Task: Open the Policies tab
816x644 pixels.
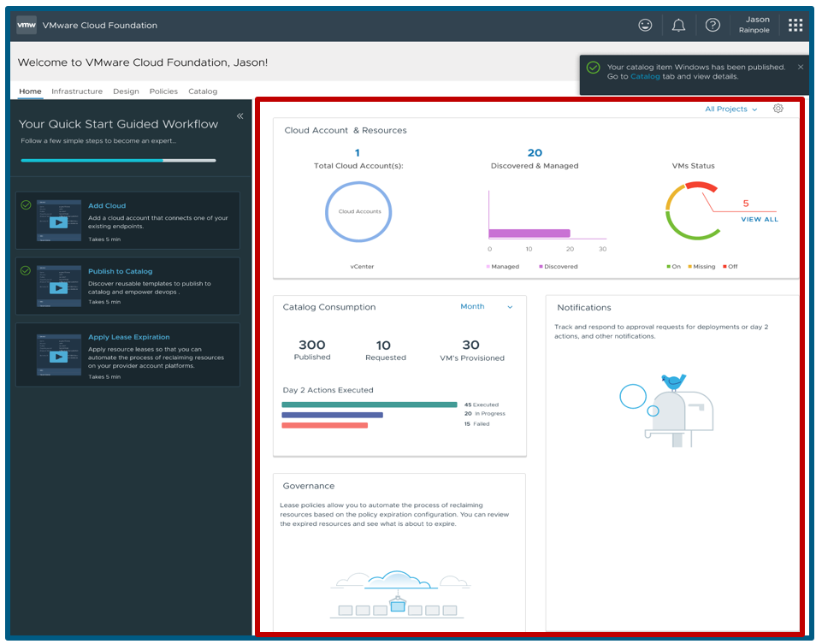Action: tap(163, 92)
